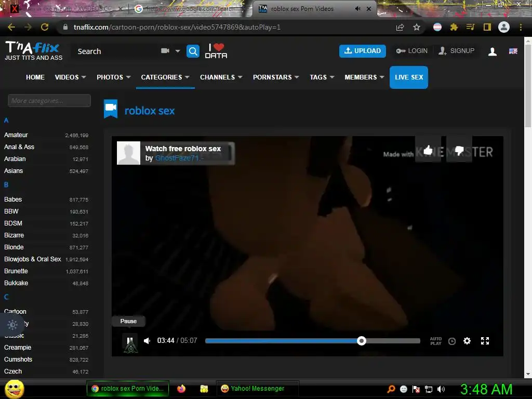Click the Firefox icon on the taskbar
Viewport: 532px width, 399px height.
pos(181,389)
